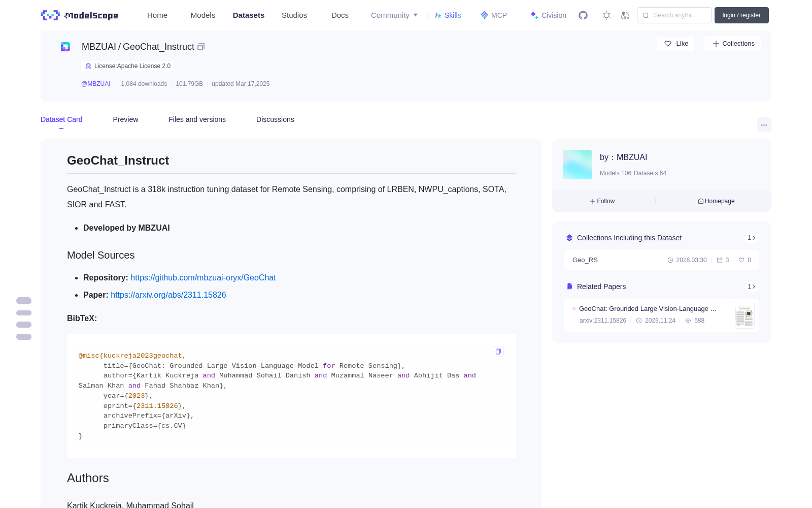This screenshot has height=508, width=812.
Task: Expand the Community dropdown menu
Action: 394,15
